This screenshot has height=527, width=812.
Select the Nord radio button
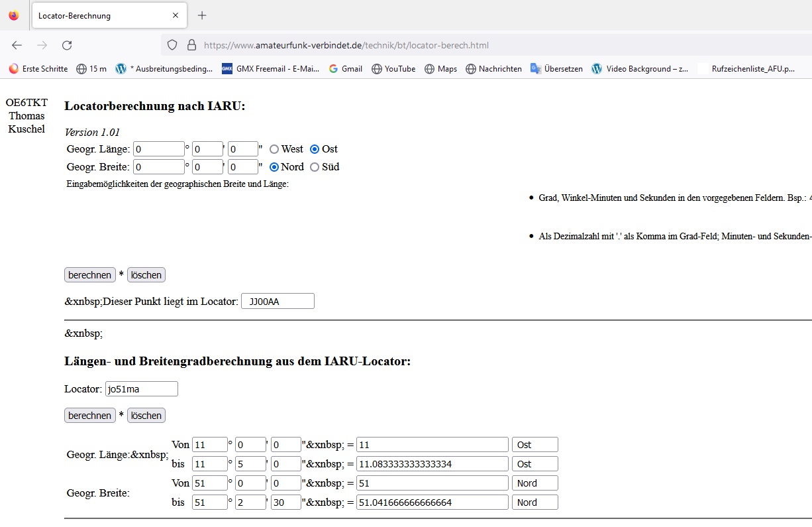pyautogui.click(x=274, y=167)
